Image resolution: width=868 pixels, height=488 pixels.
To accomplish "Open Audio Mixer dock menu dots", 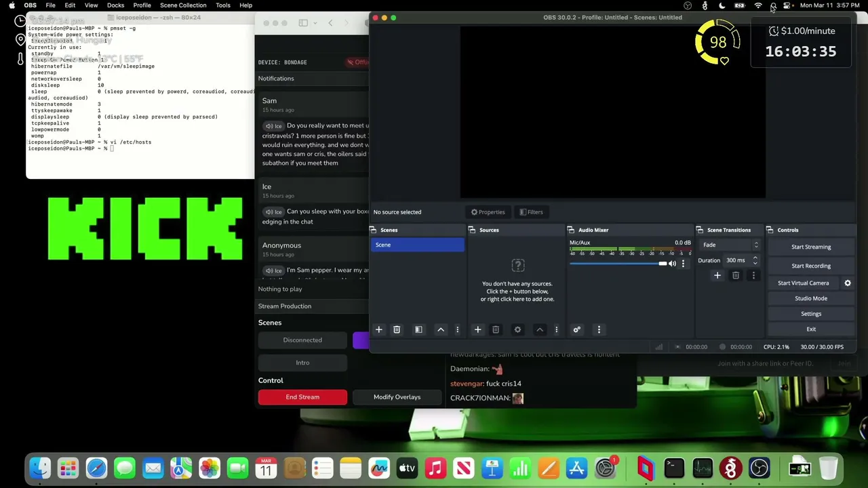I will click(x=599, y=329).
